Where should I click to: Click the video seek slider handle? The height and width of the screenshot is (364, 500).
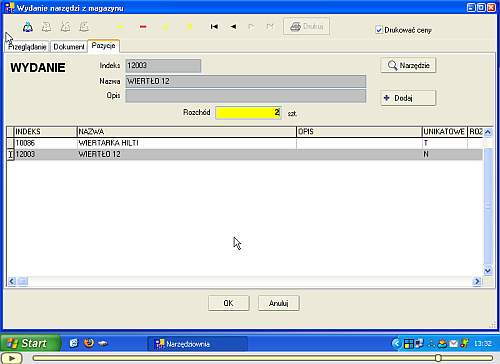click(x=438, y=358)
